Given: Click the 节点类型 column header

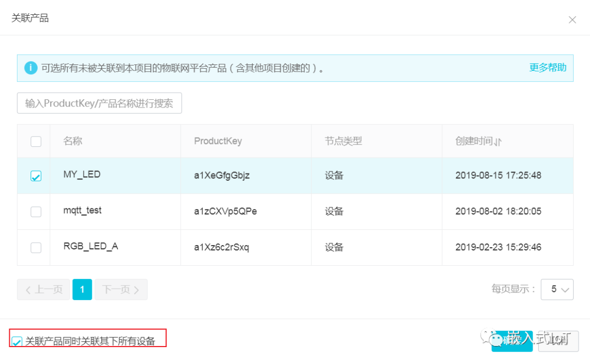Looking at the screenshot, I should point(344,141).
